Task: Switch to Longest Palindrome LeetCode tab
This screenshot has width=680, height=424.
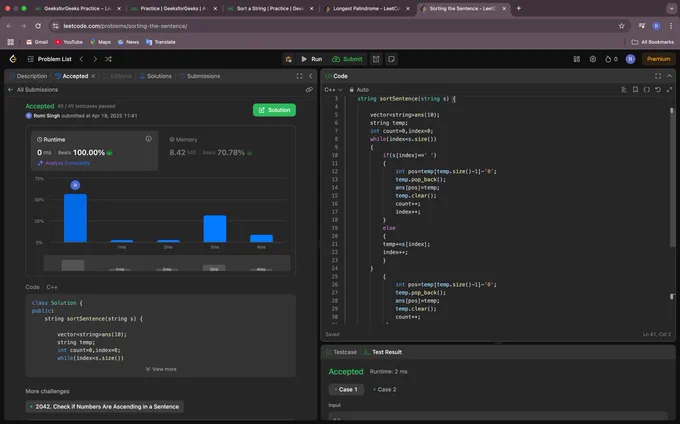Action: 367,8
